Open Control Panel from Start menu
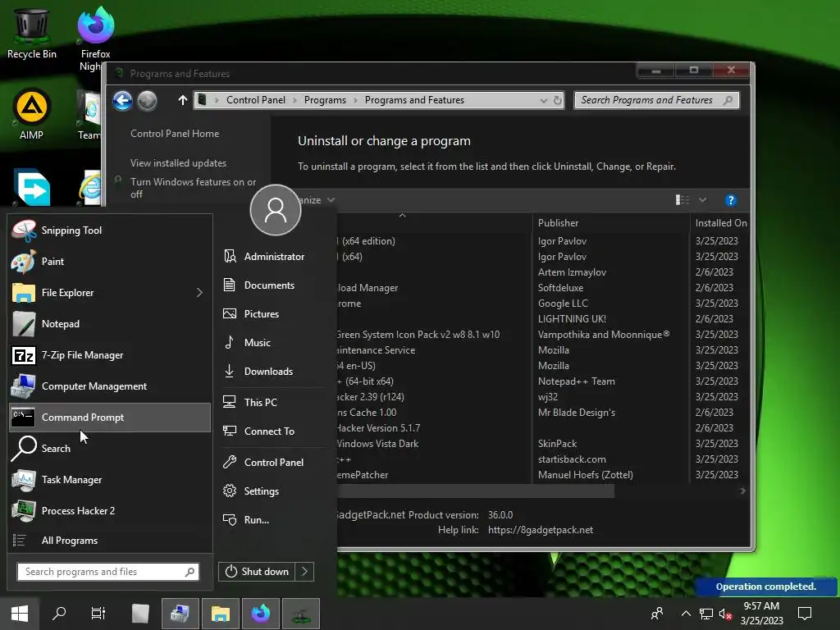The height and width of the screenshot is (630, 840). [x=273, y=463]
